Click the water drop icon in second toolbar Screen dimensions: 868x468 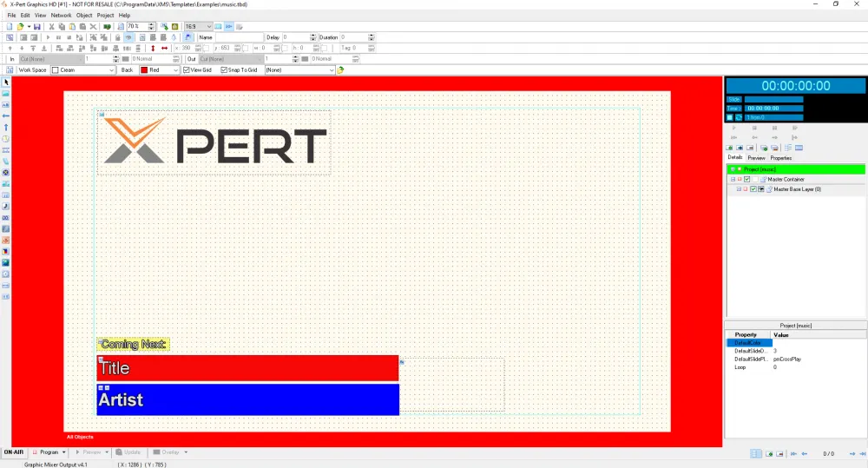(x=174, y=37)
